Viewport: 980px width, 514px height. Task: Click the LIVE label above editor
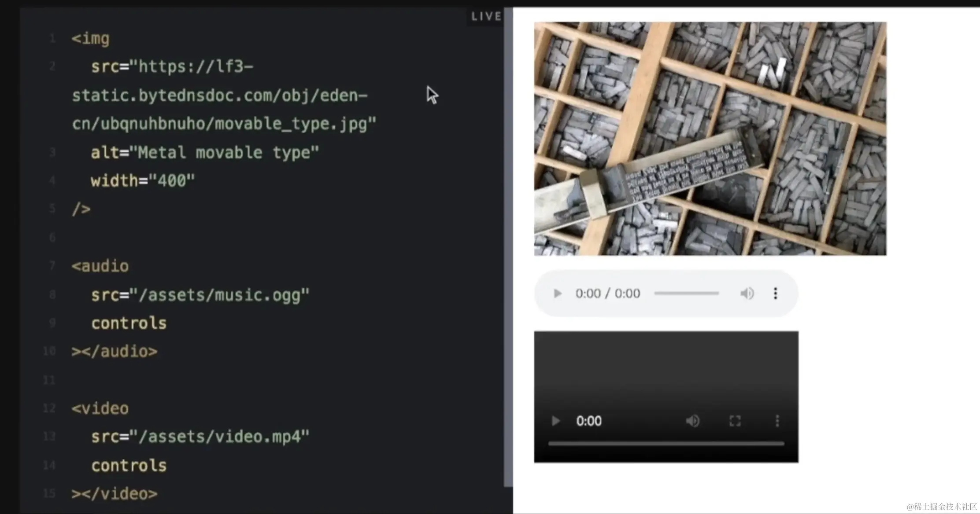[486, 17]
